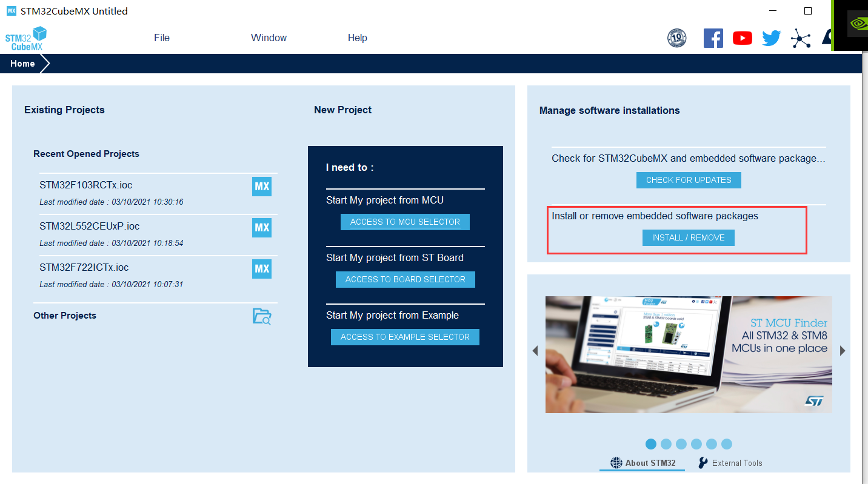
Task: Browse Other Projects with folder search icon
Action: [x=262, y=316]
